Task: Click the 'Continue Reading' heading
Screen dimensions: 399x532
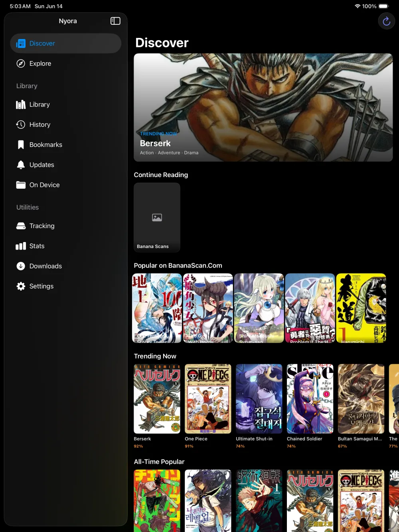Action: pos(161,175)
